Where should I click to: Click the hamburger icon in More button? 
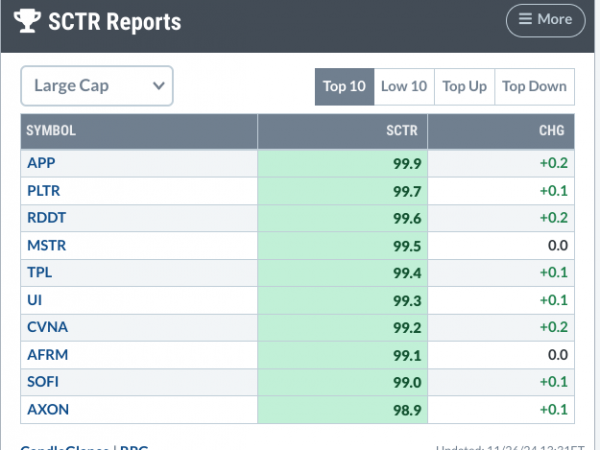tap(525, 19)
